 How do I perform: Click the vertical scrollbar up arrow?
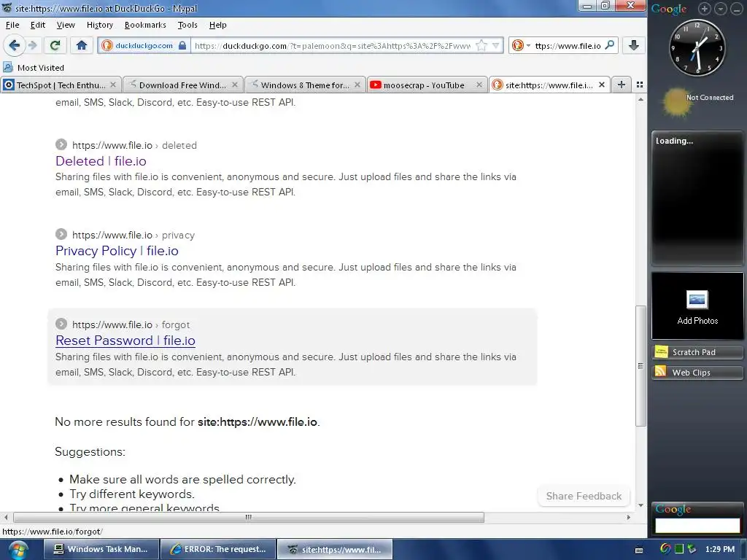[640, 99]
